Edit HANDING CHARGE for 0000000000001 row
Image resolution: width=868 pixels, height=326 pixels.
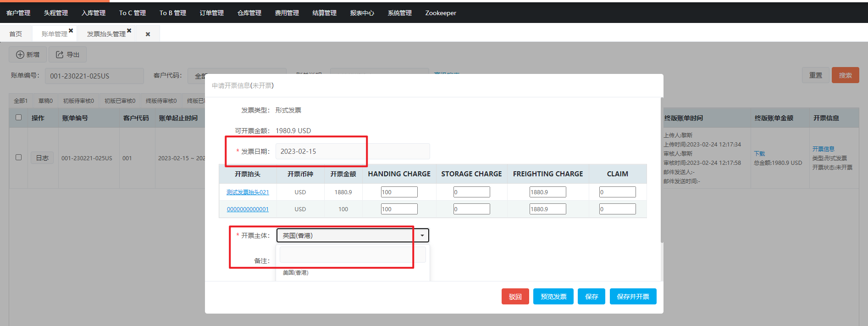pos(399,209)
